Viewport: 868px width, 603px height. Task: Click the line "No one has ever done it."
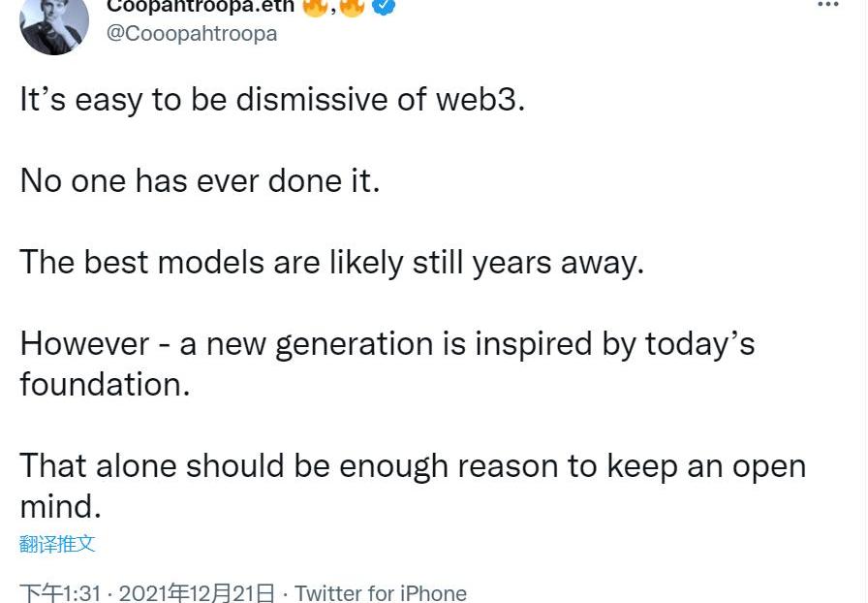[200, 181]
